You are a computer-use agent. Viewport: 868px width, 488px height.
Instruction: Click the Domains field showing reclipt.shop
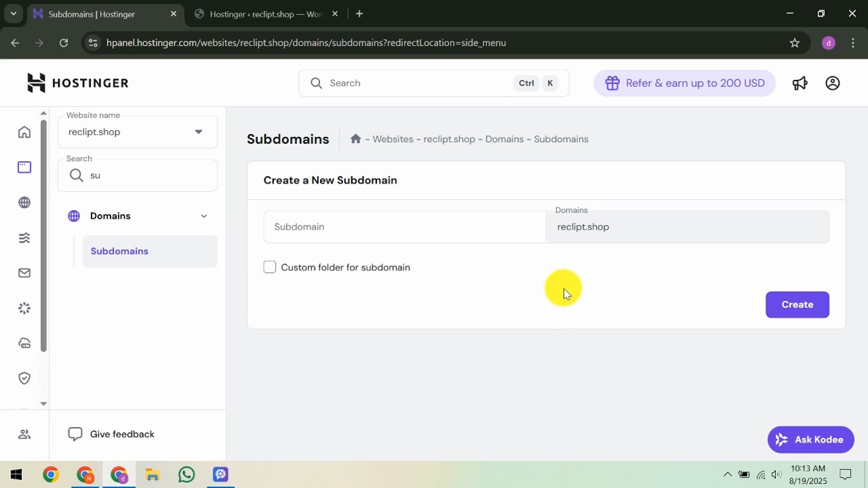(688, 226)
